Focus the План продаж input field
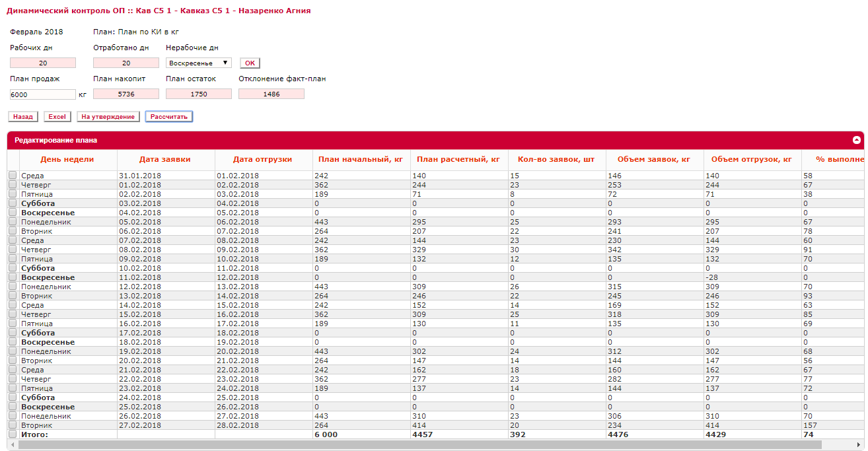Screen dimensions: 868x451 (42, 94)
